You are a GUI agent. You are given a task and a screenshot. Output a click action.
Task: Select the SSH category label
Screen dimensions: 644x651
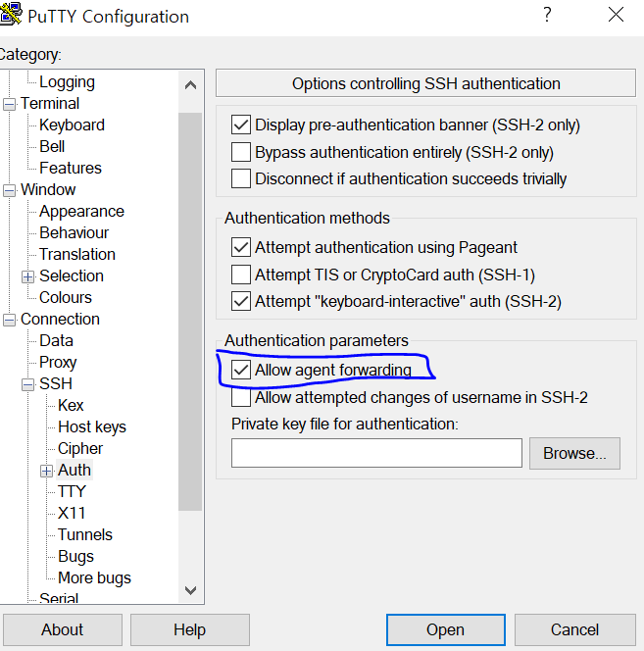(56, 384)
